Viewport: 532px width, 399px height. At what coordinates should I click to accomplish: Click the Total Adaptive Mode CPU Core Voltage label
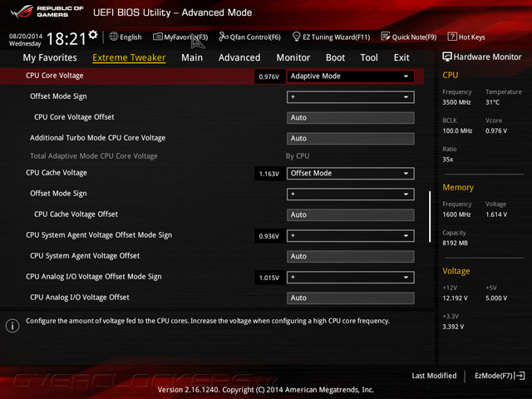point(94,156)
